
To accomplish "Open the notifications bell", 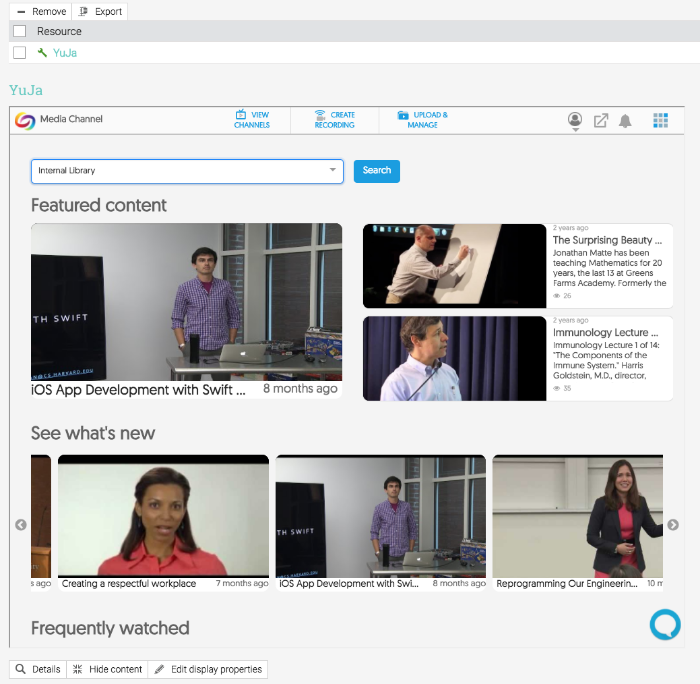I will tap(625, 121).
